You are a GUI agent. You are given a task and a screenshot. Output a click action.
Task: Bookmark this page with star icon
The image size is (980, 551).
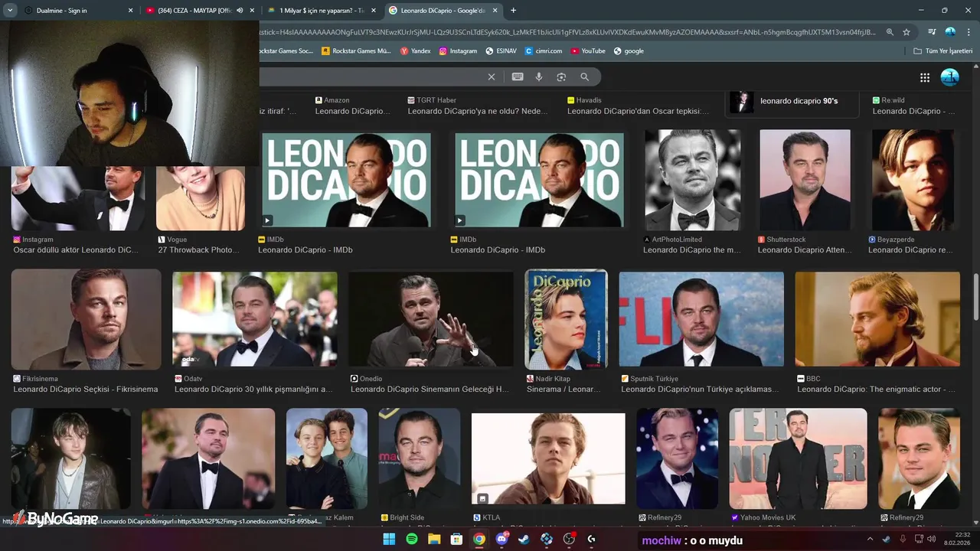(906, 32)
